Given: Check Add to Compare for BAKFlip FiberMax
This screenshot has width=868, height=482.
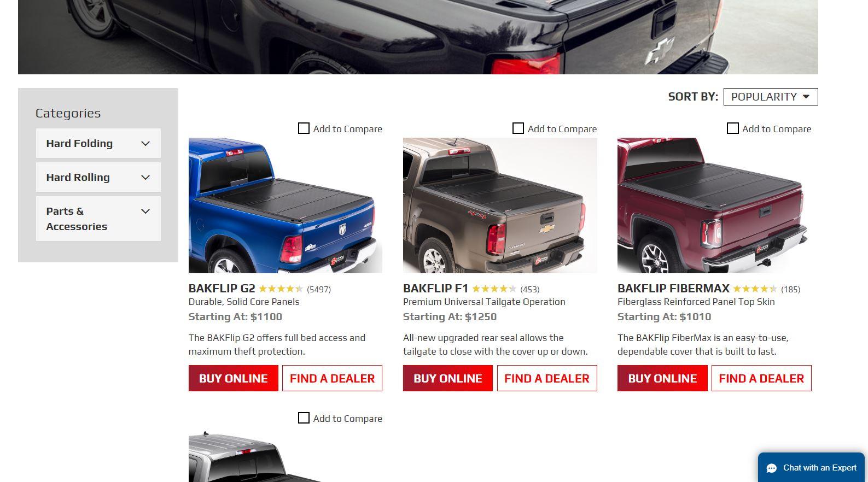Looking at the screenshot, I should [732, 128].
